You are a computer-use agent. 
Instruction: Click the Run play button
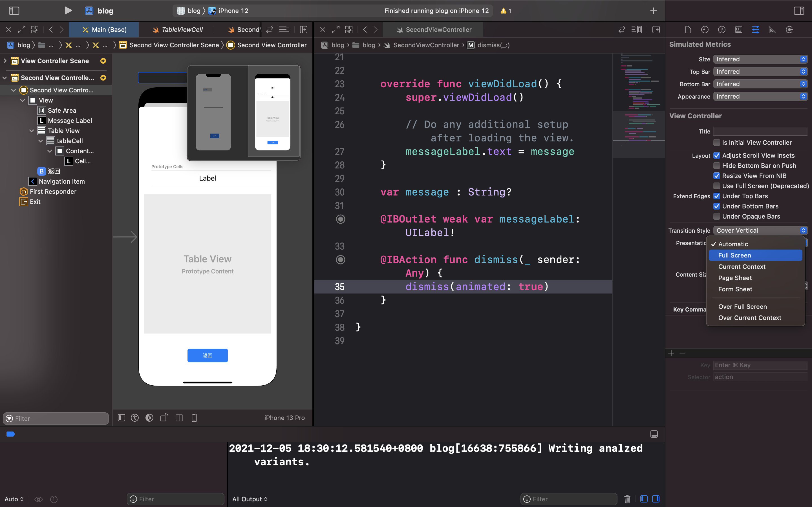[68, 11]
